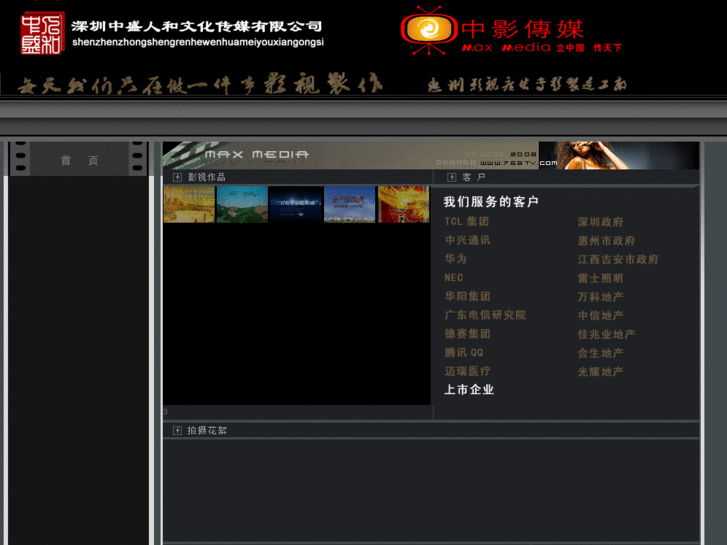Viewport: 727px width, 545px height.
Task: Click the black video player area
Action: [x=297, y=314]
